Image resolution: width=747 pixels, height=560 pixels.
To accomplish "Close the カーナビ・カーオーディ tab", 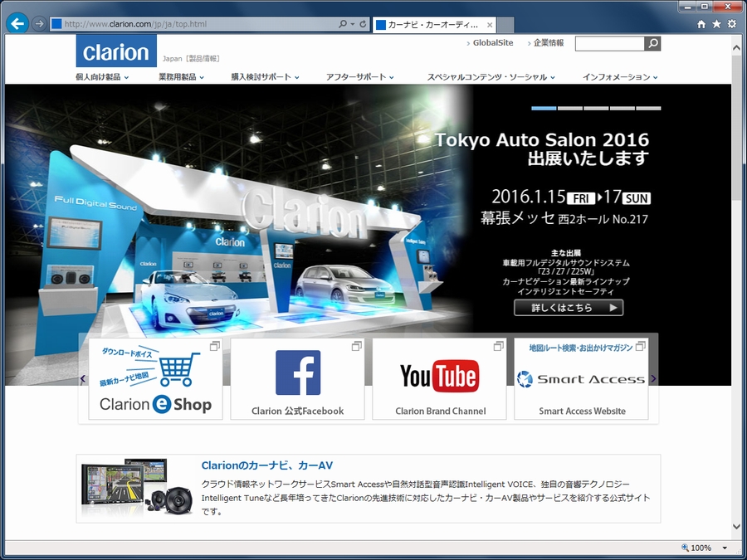I will tap(489, 25).
